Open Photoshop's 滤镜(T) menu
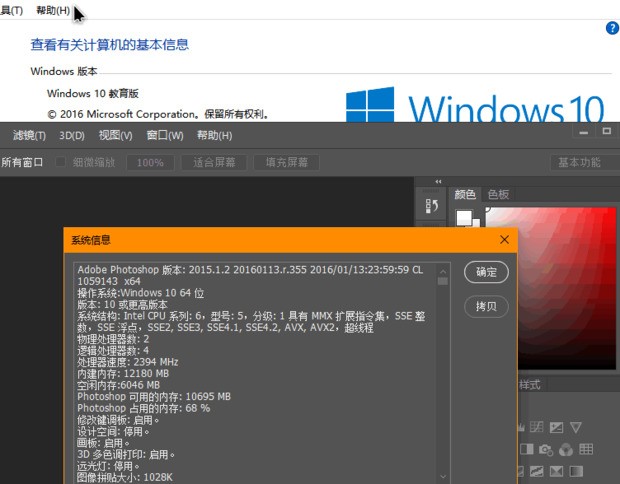 [x=29, y=136]
